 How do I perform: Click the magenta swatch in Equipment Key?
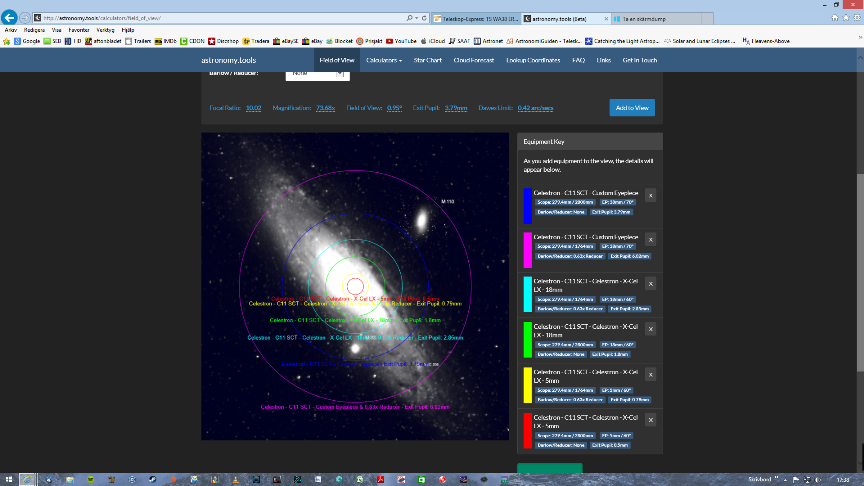[527, 250]
